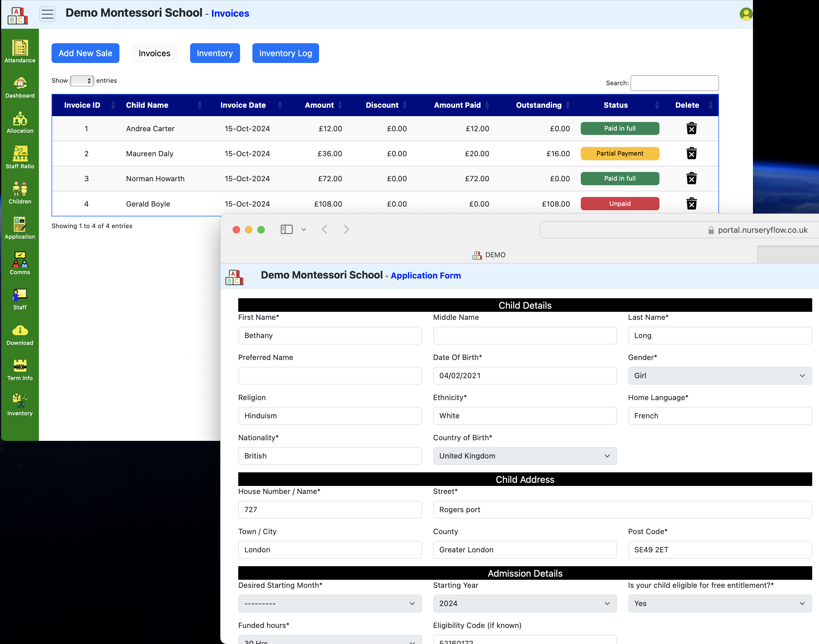The image size is (819, 644).
Task: Open Comms in the sidebar
Action: point(20,264)
